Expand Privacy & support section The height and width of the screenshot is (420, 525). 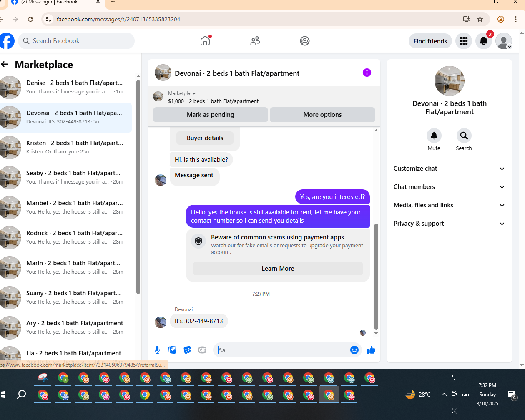[449, 224]
